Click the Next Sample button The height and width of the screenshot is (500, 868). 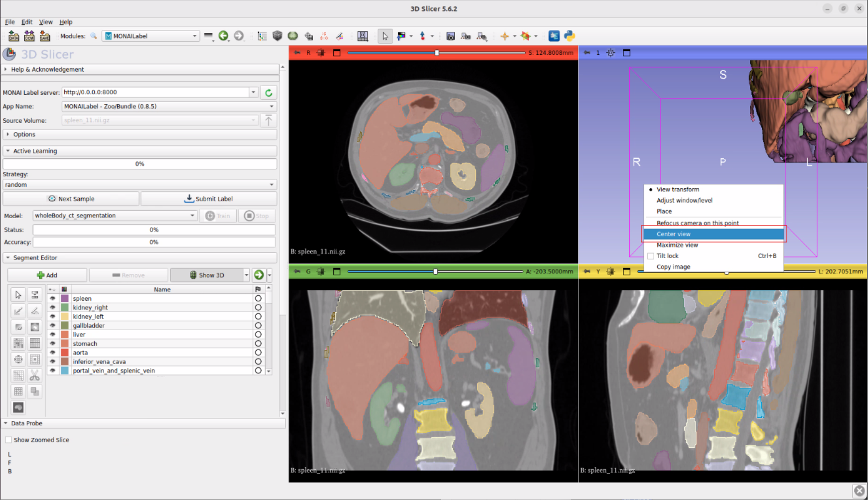coord(71,199)
